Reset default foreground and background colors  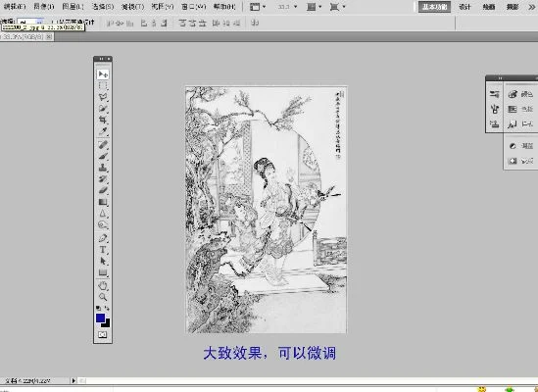click(98, 308)
